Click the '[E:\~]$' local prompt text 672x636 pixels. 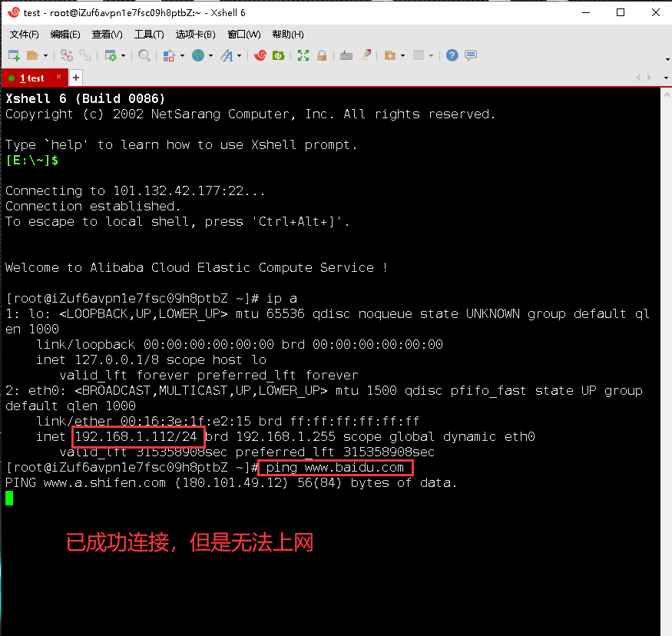[32, 161]
